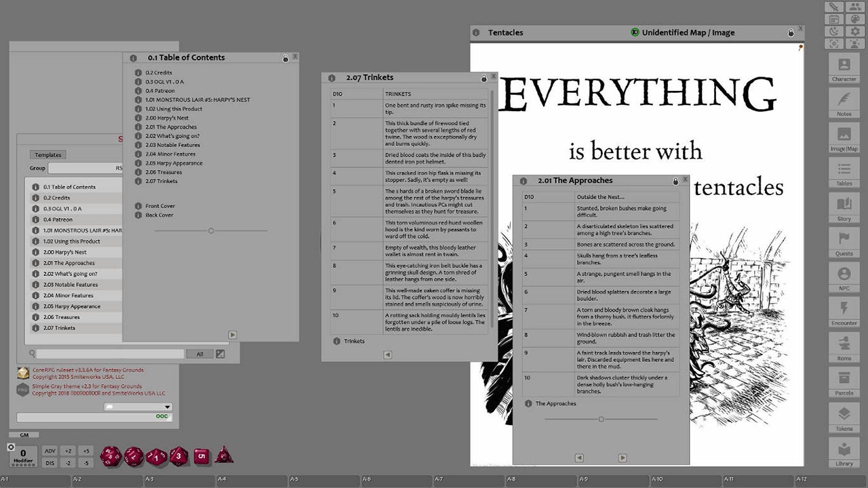
Task: Lock the 2.01 The Approaches window
Action: coord(676,180)
